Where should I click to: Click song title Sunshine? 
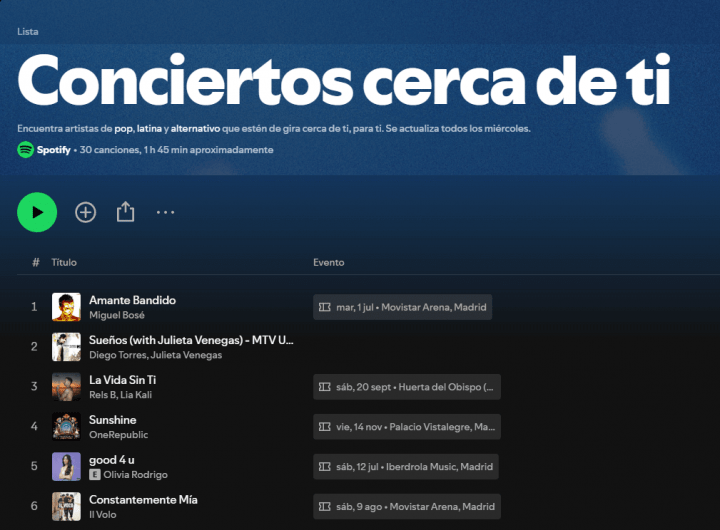tap(112, 420)
